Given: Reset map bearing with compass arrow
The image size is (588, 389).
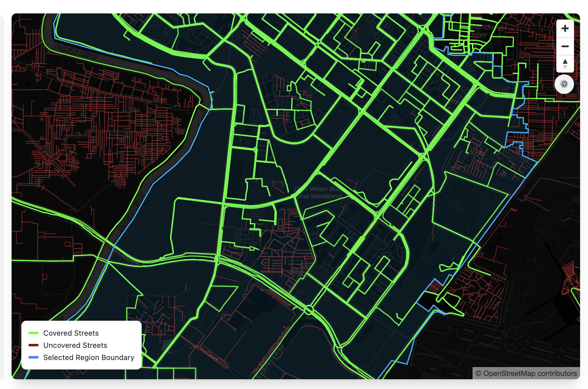Looking at the screenshot, I should [565, 64].
